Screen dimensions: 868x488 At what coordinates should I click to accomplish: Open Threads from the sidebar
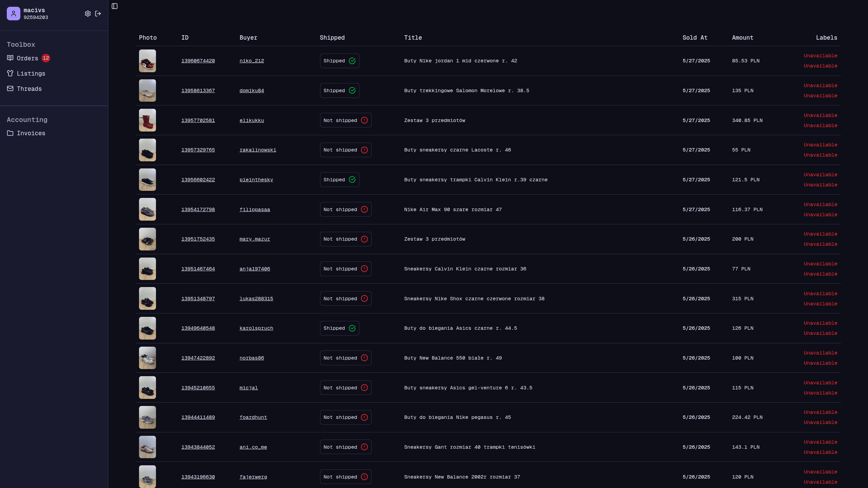click(29, 89)
